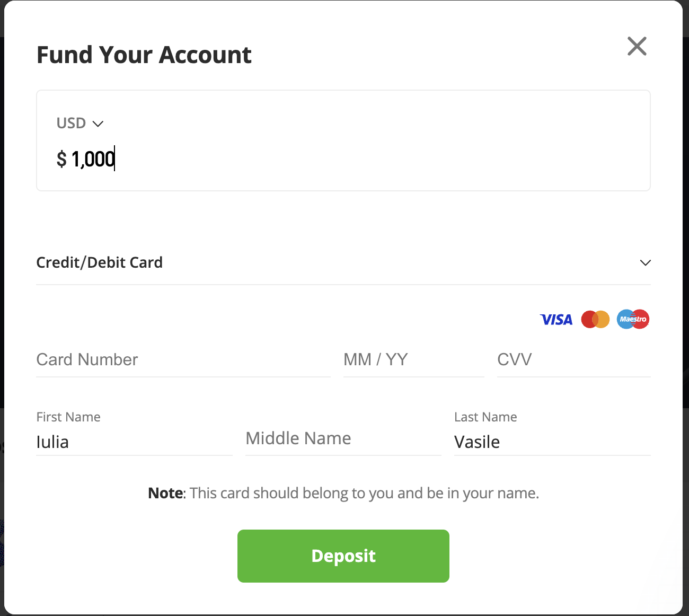The image size is (689, 616).
Task: Expand the Credit/Debit Card payment chevron
Action: 645,262
